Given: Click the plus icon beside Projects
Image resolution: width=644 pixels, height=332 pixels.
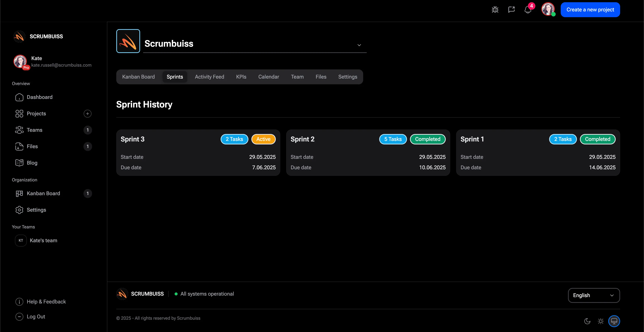Looking at the screenshot, I should pyautogui.click(x=88, y=114).
